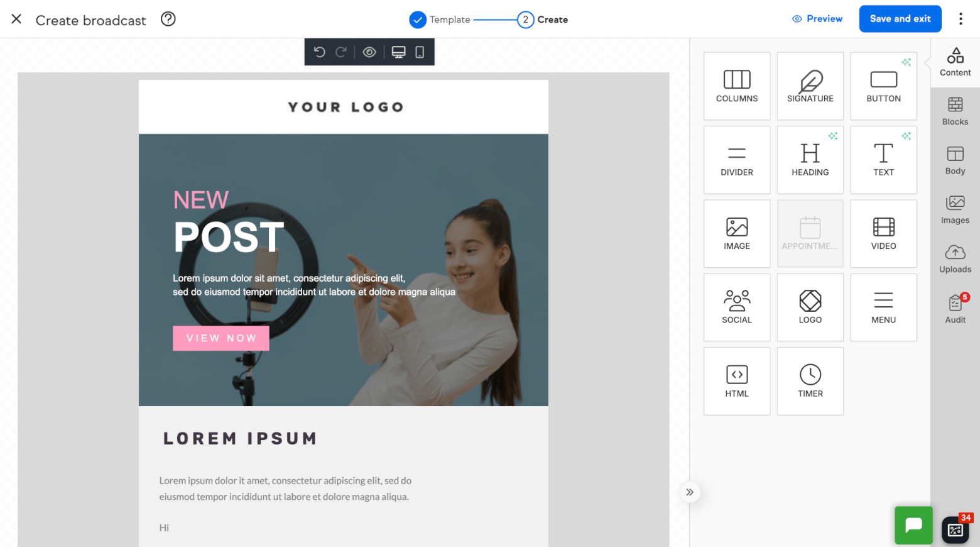980x547 pixels.
Task: Click the undo arrow in toolbar
Action: (x=319, y=52)
